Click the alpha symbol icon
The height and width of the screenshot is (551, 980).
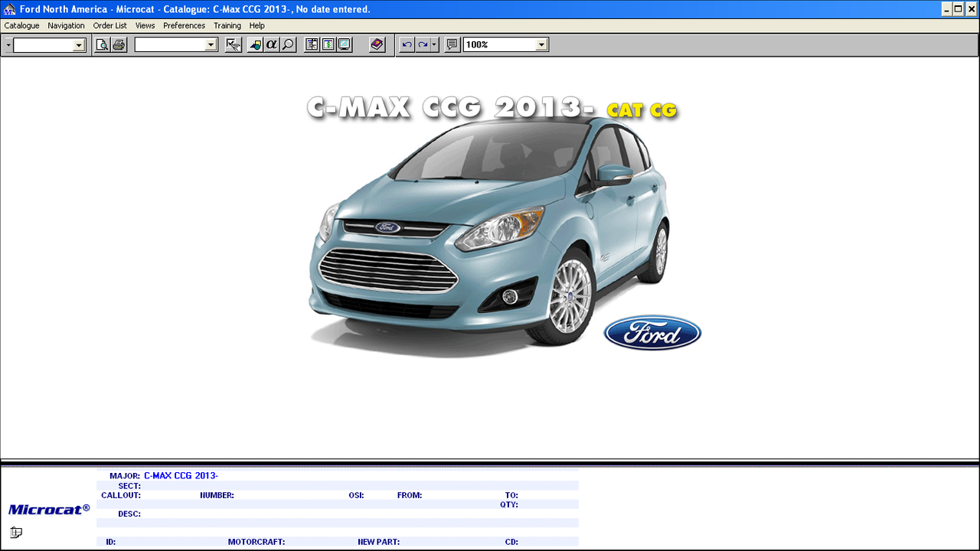[271, 45]
